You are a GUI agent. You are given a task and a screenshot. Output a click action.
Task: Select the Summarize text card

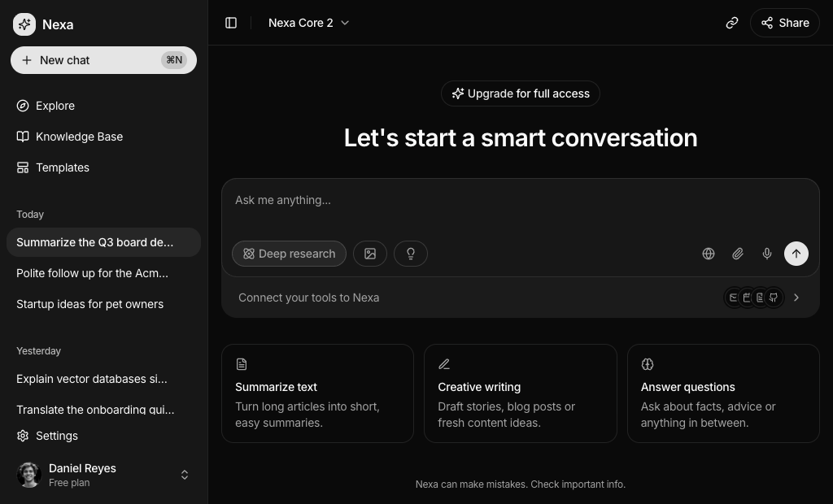coord(318,393)
